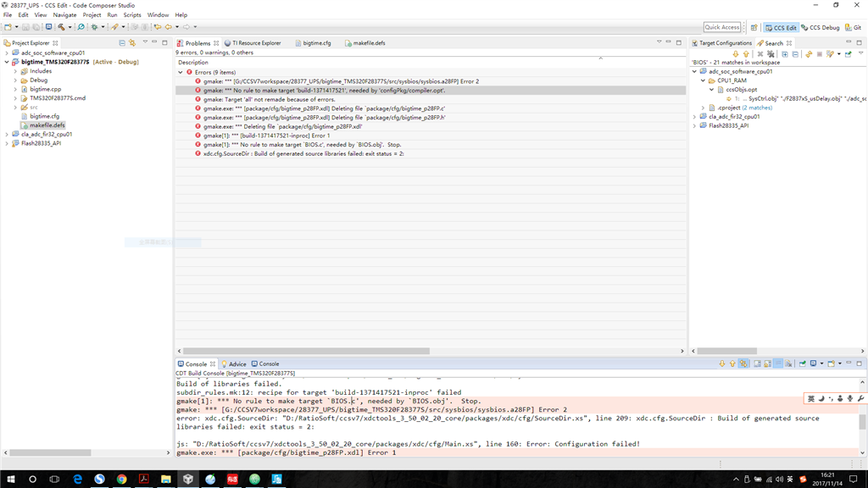Open the Project menu

coord(92,15)
